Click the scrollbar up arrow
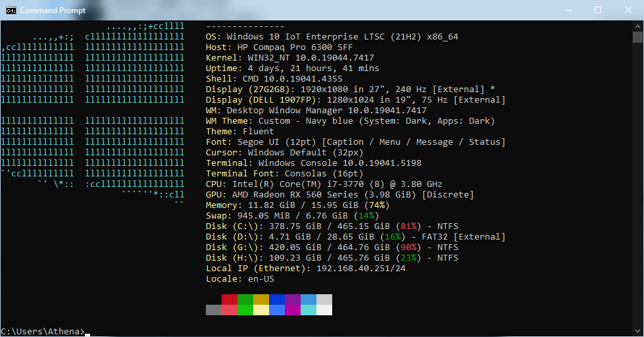The image size is (644, 337). (x=637, y=26)
